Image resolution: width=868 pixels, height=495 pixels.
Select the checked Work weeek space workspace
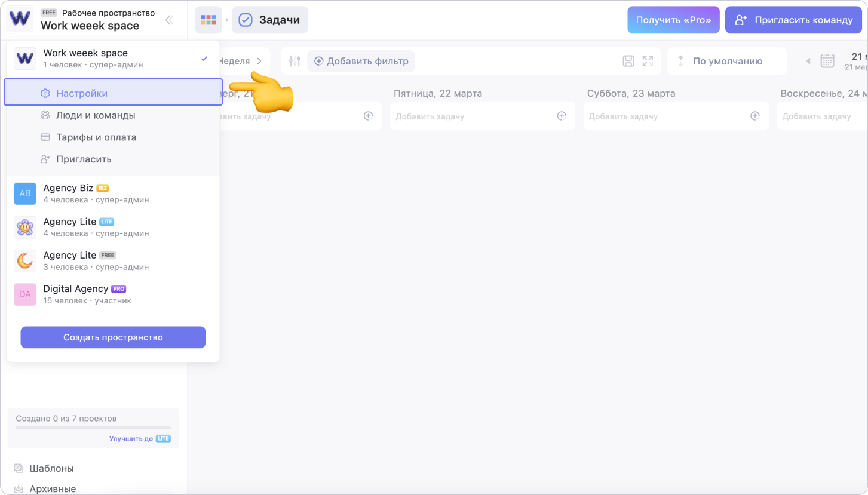(x=113, y=58)
